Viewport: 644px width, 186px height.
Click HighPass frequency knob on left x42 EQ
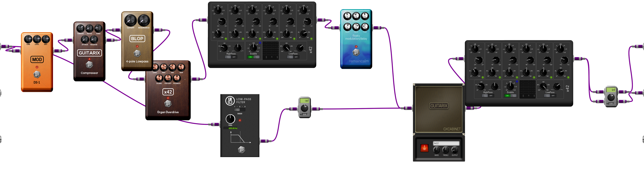(224, 48)
